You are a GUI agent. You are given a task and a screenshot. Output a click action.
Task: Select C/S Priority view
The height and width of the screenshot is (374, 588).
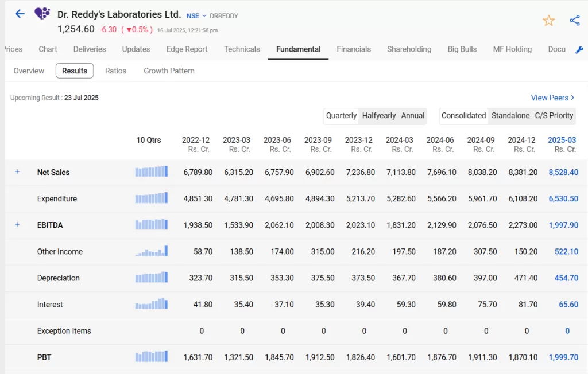point(554,115)
